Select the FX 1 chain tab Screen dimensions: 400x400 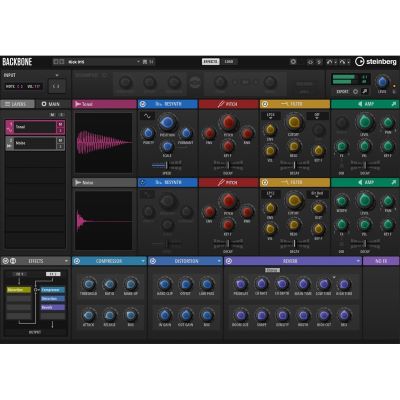point(20,274)
